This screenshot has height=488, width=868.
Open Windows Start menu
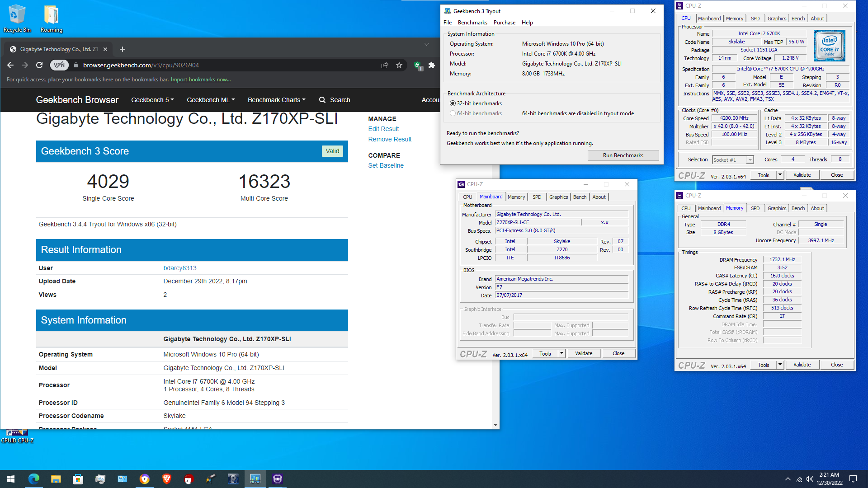pos(11,479)
